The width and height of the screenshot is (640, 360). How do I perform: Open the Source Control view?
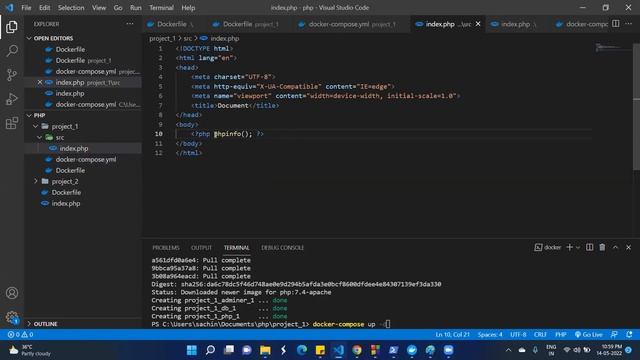(x=12, y=75)
